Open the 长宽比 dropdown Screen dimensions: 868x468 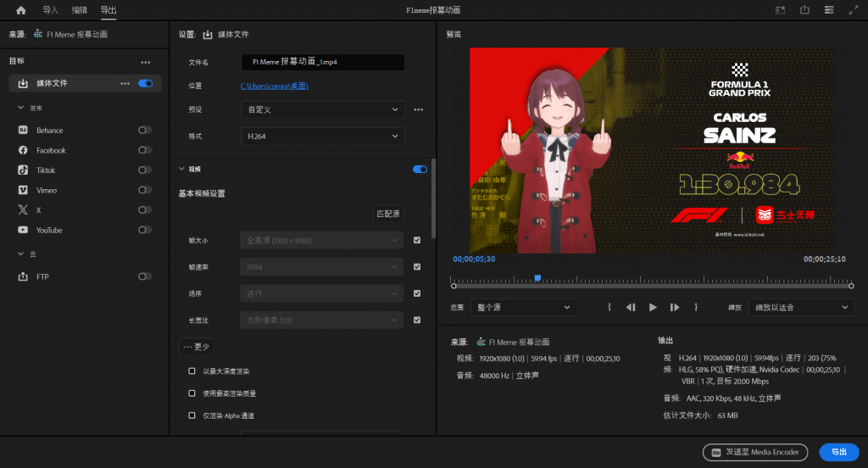[x=321, y=320]
